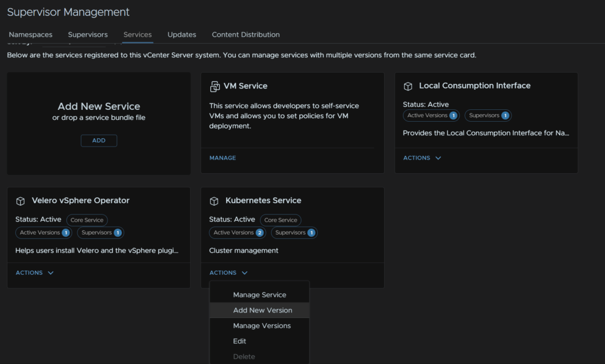Viewport: 605px width, 364px height.
Task: Switch to the Supervisors tab
Action: [x=87, y=35]
